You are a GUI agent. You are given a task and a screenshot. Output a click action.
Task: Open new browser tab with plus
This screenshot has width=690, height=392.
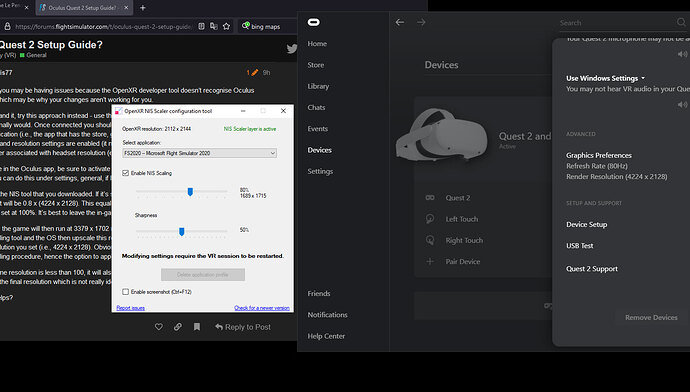coord(143,7)
